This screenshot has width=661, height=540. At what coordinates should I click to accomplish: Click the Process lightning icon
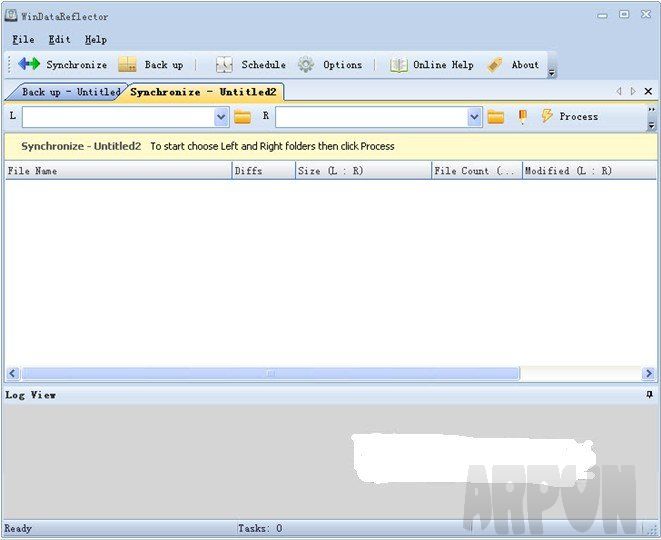click(x=547, y=116)
